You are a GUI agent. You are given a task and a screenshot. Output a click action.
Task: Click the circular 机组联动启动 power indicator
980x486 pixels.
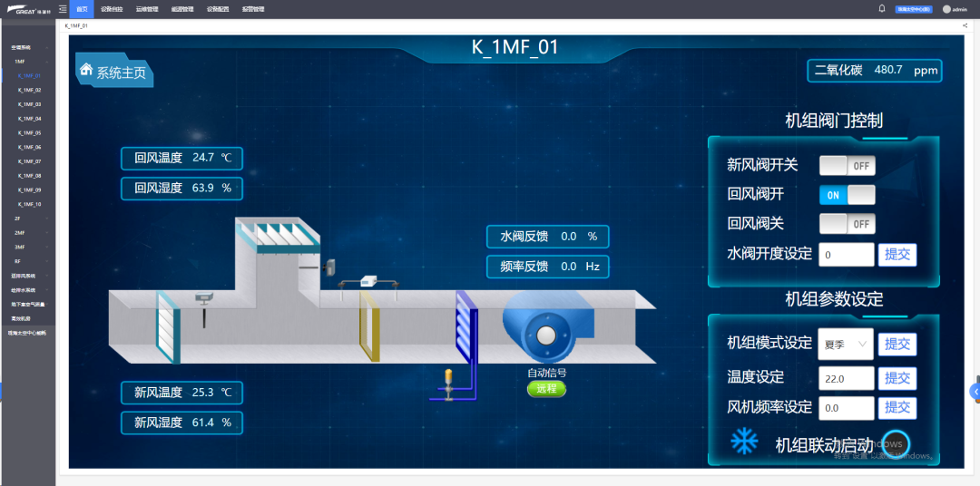897,443
